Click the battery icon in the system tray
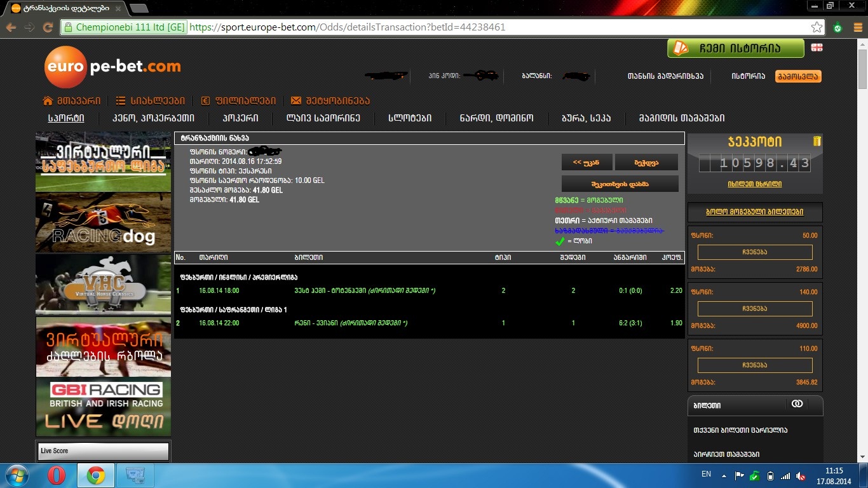This screenshot has height=488, width=868. [x=770, y=475]
